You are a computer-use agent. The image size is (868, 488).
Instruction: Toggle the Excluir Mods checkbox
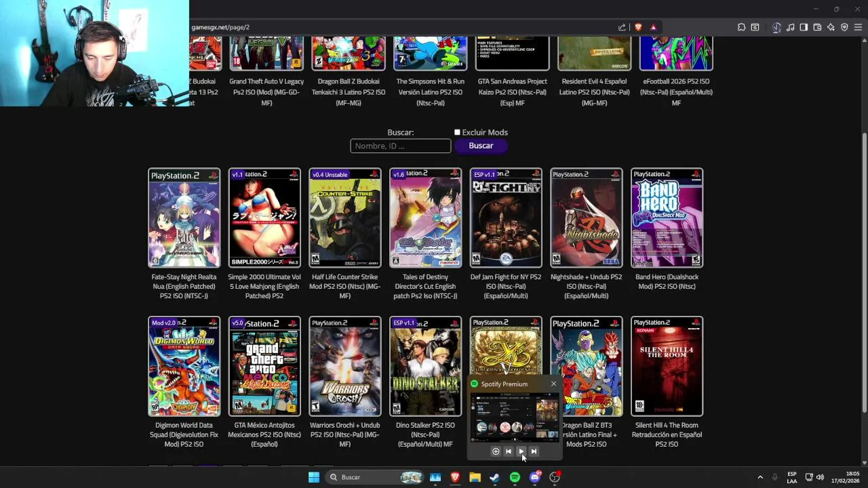457,132
